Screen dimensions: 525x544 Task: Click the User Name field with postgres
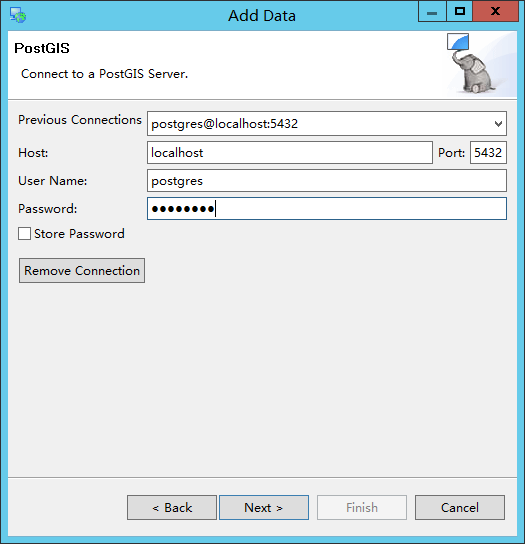pos(327,180)
